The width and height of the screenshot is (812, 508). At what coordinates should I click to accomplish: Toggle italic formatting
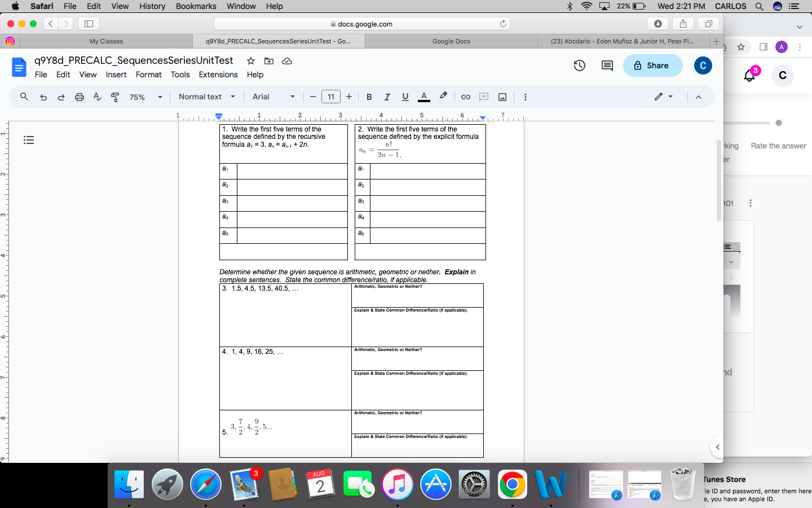click(x=387, y=97)
